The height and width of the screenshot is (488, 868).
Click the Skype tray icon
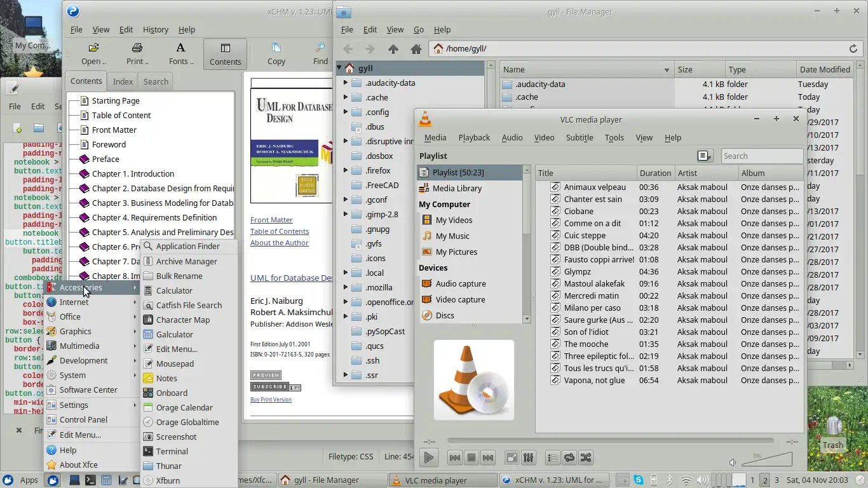click(638, 480)
